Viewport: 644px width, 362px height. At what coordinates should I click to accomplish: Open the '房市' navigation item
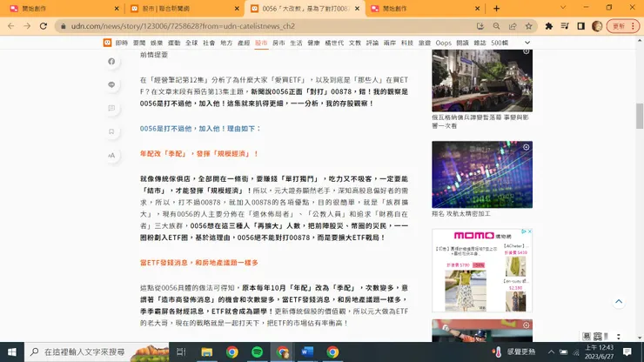278,43
